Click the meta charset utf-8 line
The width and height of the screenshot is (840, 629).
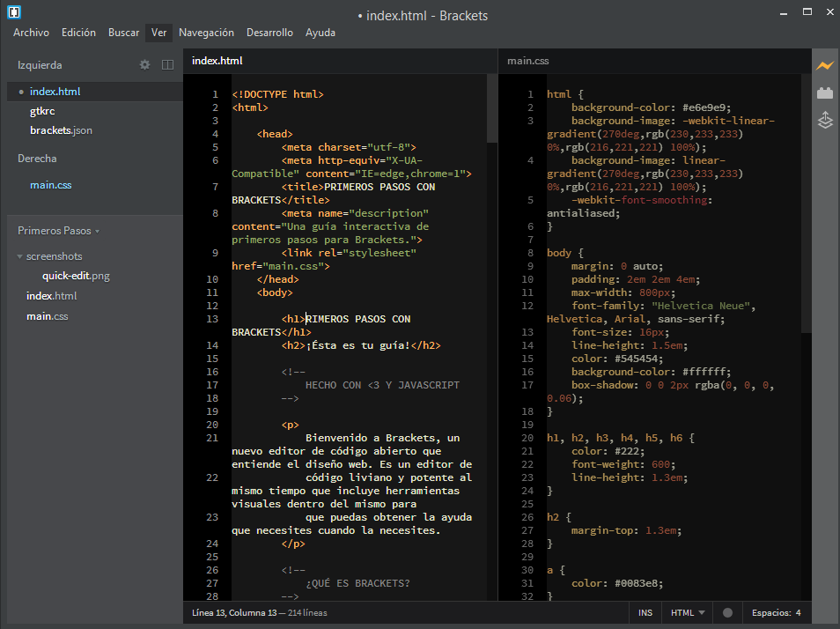[x=349, y=147]
